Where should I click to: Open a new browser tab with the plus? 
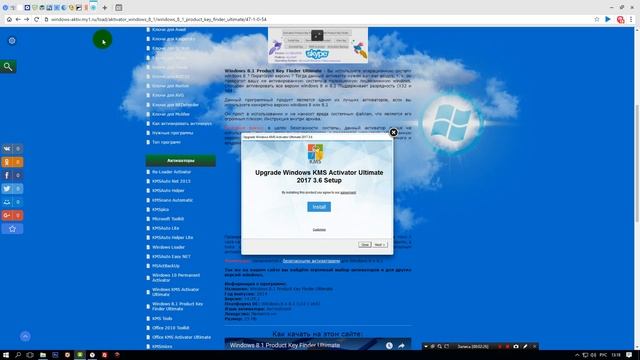tap(105, 7)
